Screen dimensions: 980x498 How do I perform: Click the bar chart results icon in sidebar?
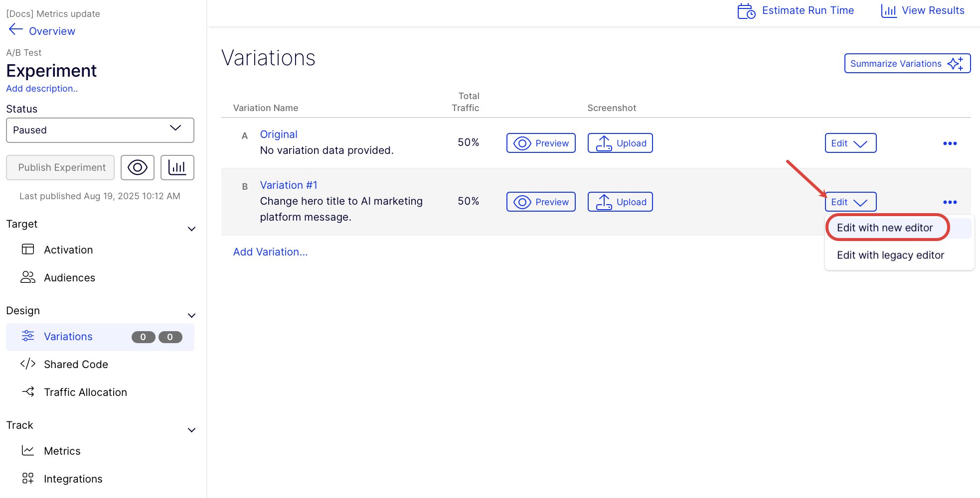pyautogui.click(x=177, y=167)
